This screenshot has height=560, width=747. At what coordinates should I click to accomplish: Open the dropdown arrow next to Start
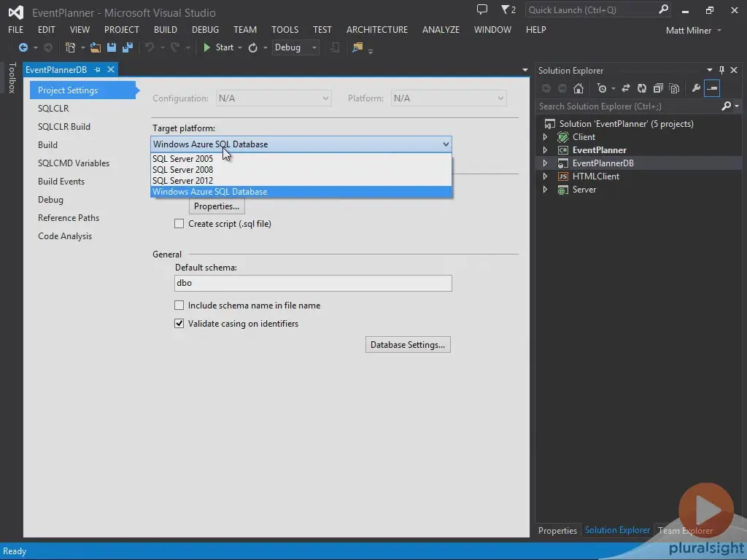point(239,47)
